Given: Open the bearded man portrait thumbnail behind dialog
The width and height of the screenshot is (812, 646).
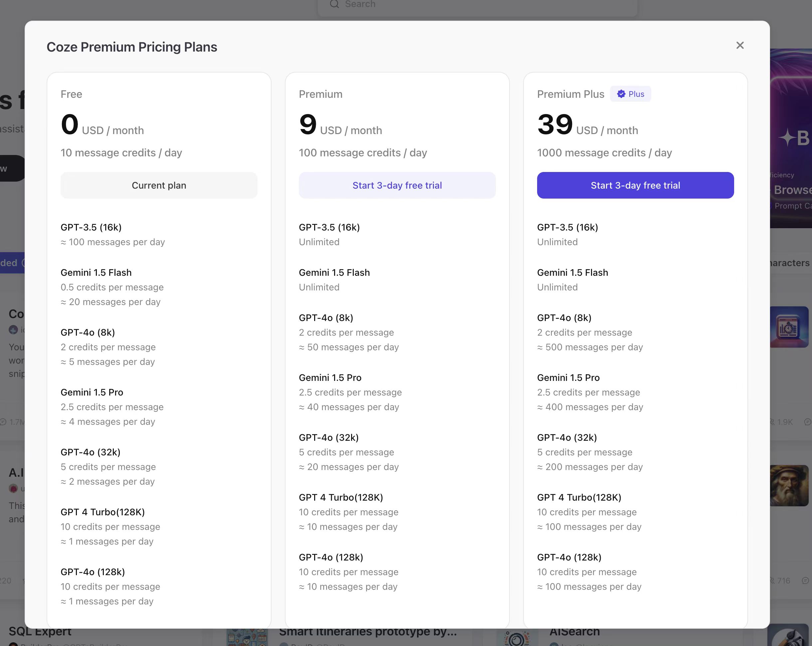Looking at the screenshot, I should coord(789,486).
